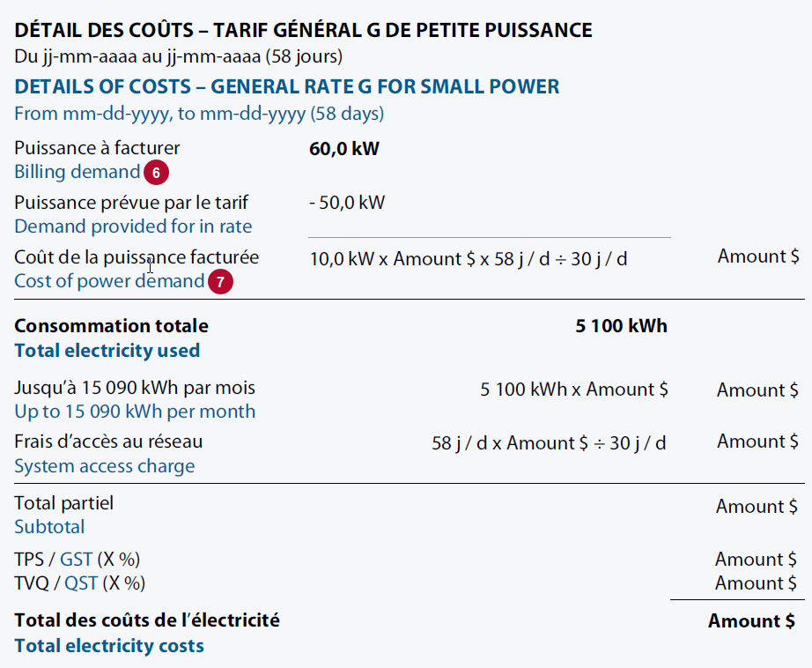
Task: Click the GST tax label
Action: pos(76,560)
